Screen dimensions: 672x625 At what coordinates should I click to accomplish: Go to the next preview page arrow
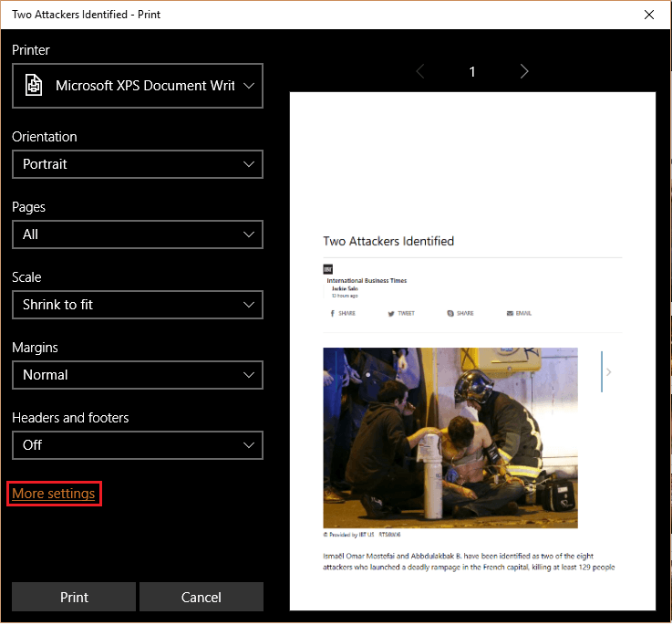(x=523, y=71)
